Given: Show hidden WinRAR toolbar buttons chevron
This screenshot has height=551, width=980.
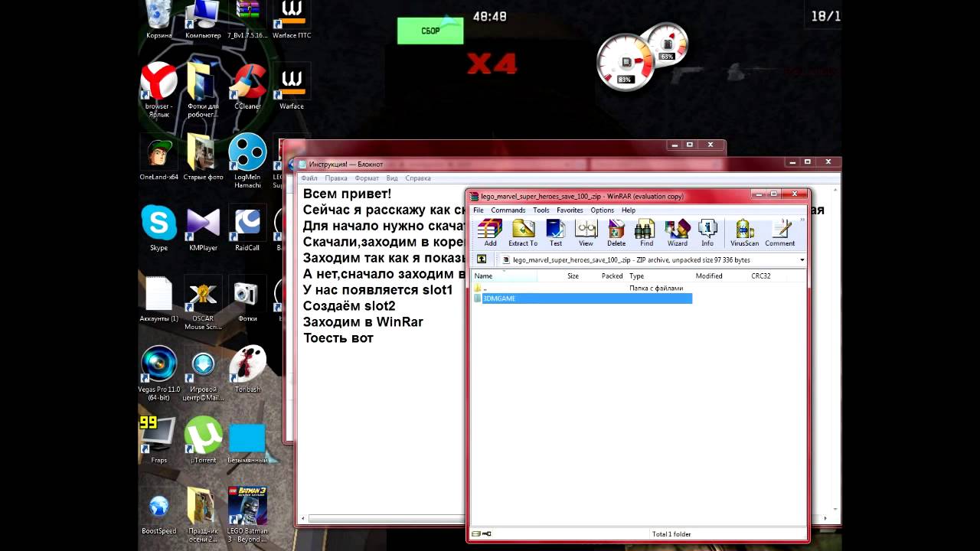Looking at the screenshot, I should pyautogui.click(x=802, y=220).
